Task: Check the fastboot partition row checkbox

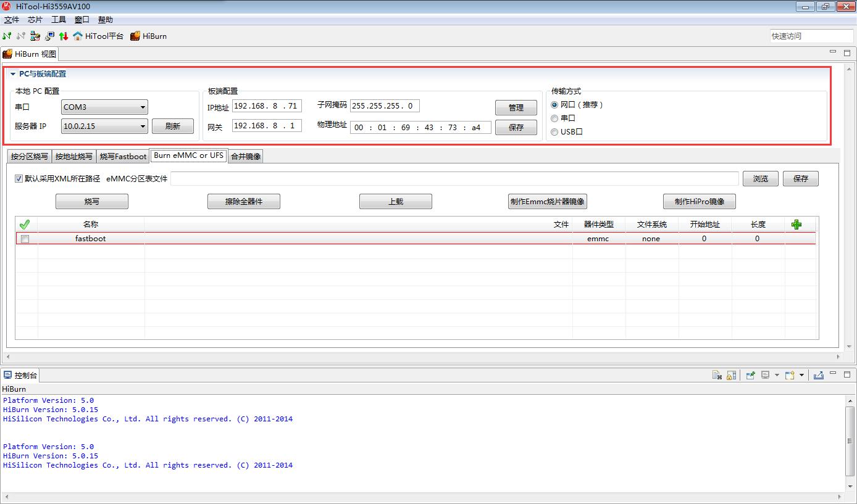Action: (25, 239)
